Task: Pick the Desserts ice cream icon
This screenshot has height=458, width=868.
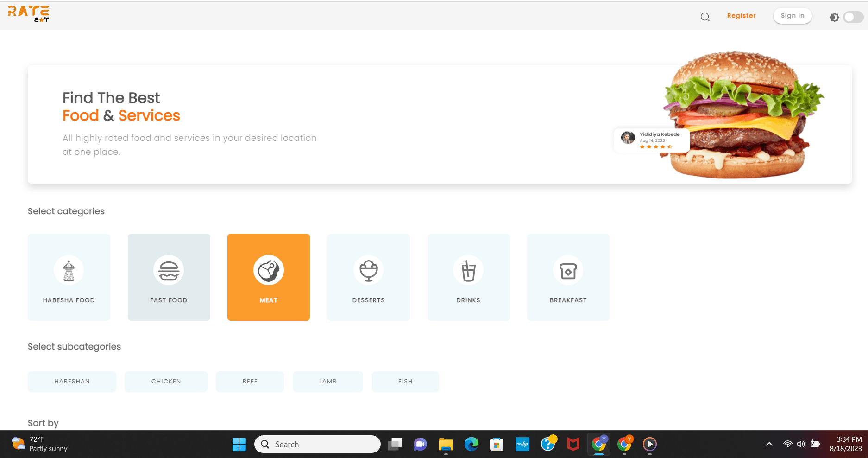Action: pyautogui.click(x=368, y=270)
